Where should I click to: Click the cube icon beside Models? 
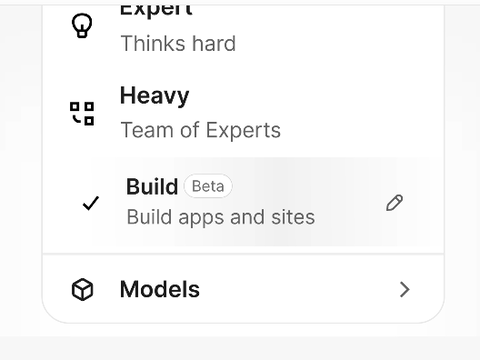pyautogui.click(x=82, y=289)
